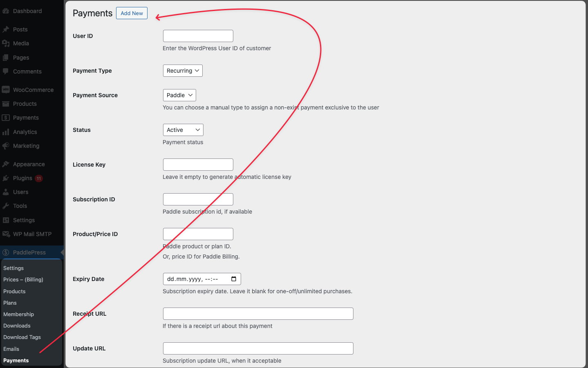Open the WooCommerce menu
588x368 pixels.
pyautogui.click(x=33, y=89)
